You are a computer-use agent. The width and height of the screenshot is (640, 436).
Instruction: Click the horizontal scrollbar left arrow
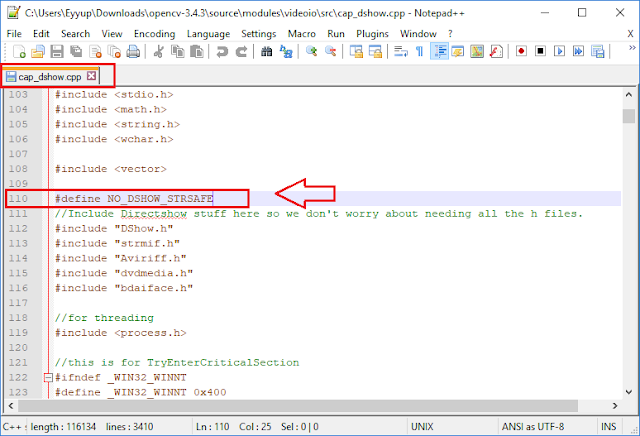[11, 406]
